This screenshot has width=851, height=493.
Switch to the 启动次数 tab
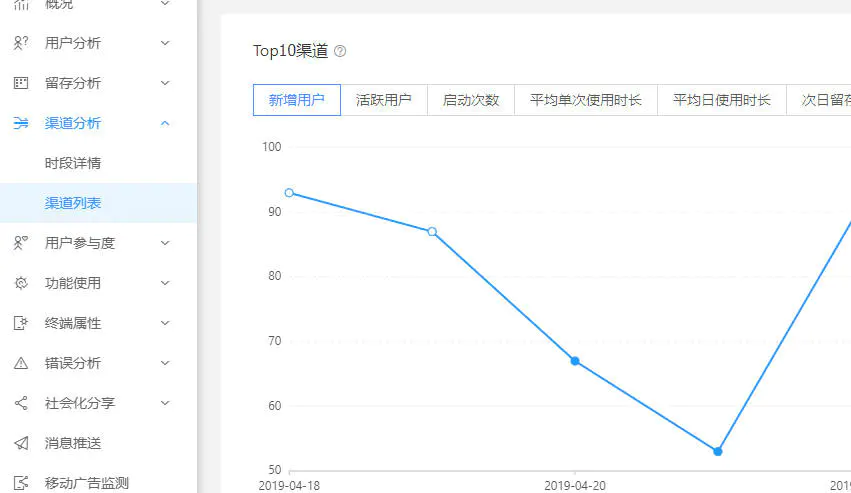pyautogui.click(x=471, y=100)
